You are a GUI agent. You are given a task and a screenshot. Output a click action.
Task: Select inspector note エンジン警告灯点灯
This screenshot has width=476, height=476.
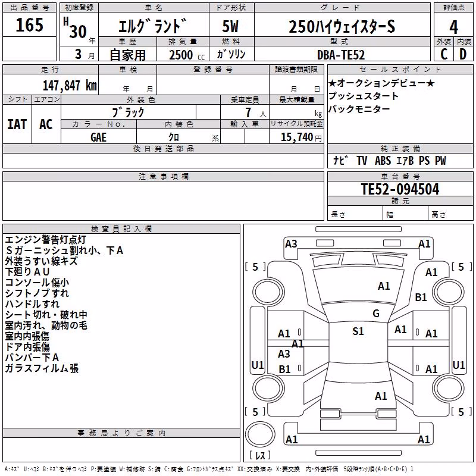pos(46,240)
